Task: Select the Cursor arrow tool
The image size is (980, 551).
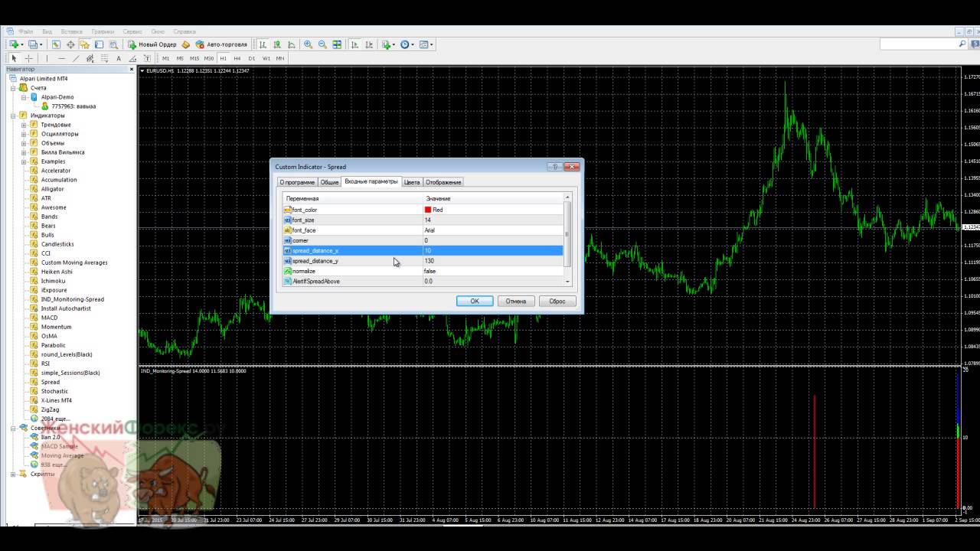Action: click(x=14, y=58)
